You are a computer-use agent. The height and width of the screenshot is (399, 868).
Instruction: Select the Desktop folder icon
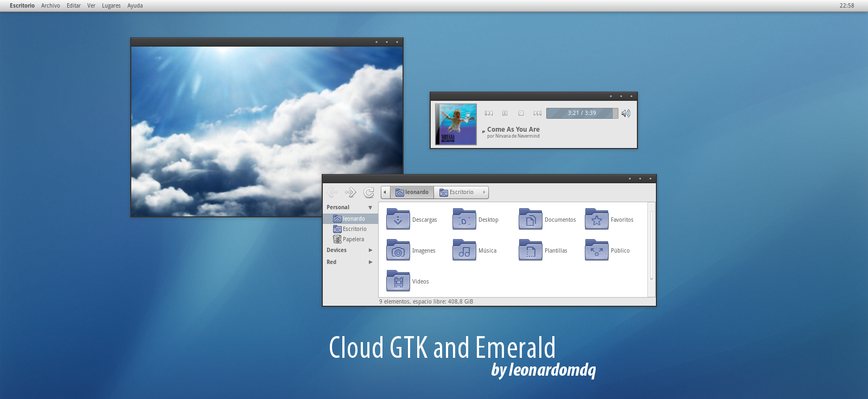click(464, 219)
